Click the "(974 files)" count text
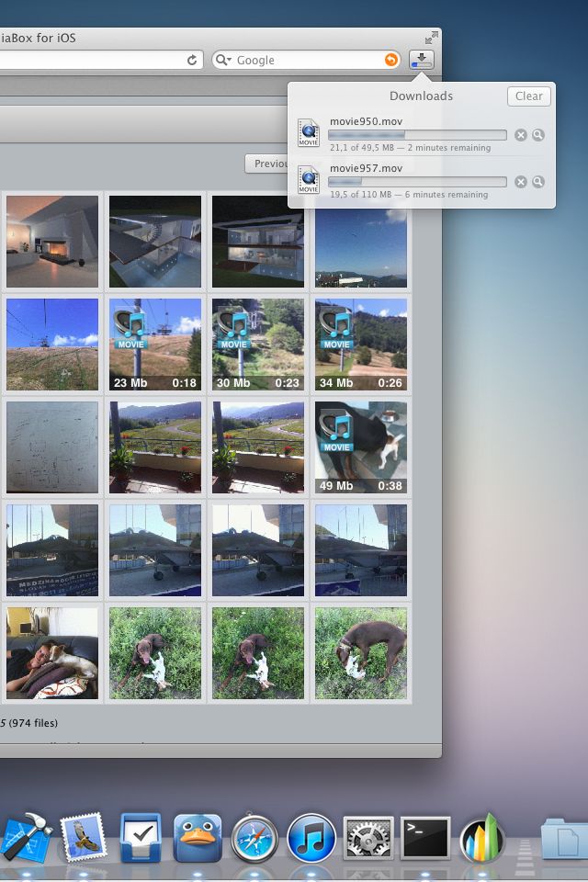 (x=33, y=723)
